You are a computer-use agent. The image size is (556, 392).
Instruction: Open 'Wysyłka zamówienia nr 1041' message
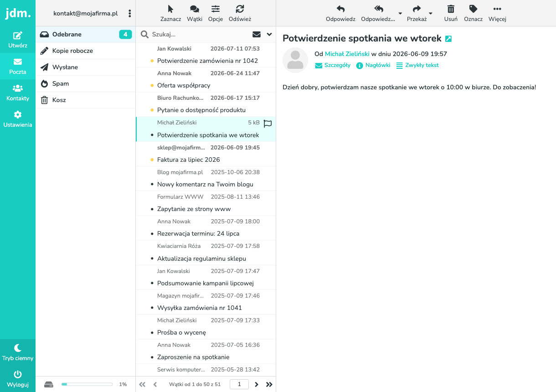[206, 302]
